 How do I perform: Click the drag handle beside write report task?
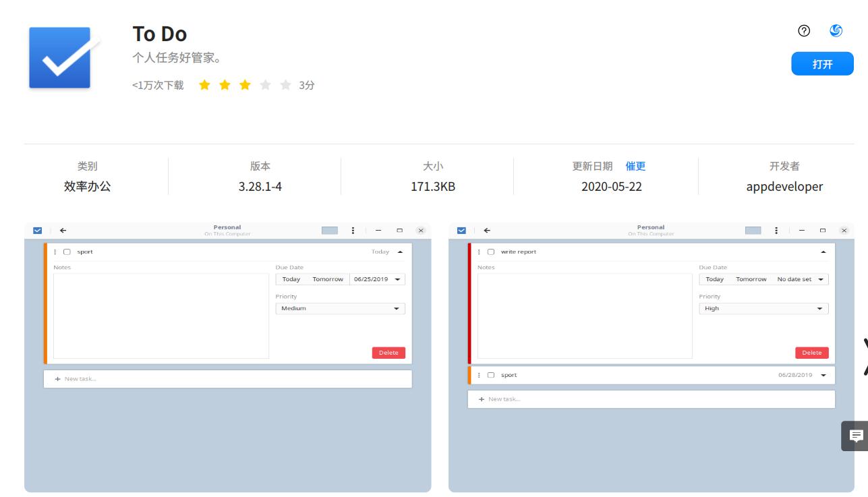(480, 252)
